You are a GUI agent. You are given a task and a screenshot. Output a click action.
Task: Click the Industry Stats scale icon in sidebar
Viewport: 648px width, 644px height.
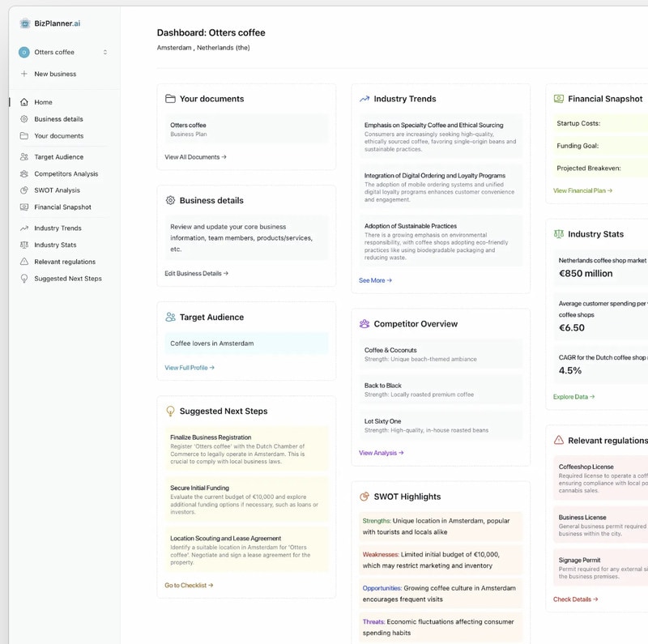24,245
